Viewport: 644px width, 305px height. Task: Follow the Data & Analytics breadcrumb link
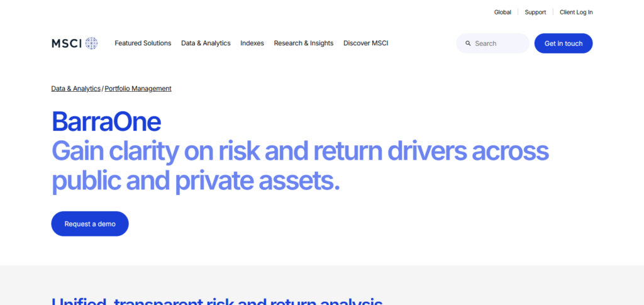pos(76,89)
